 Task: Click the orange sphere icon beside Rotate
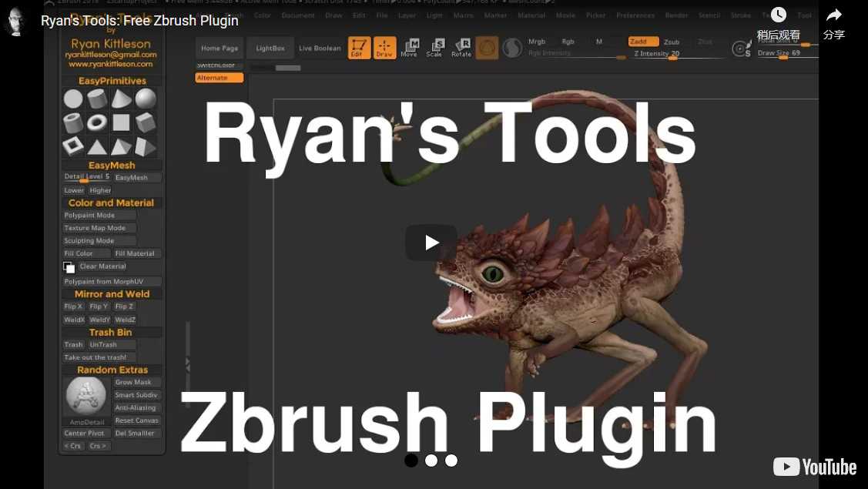[487, 49]
